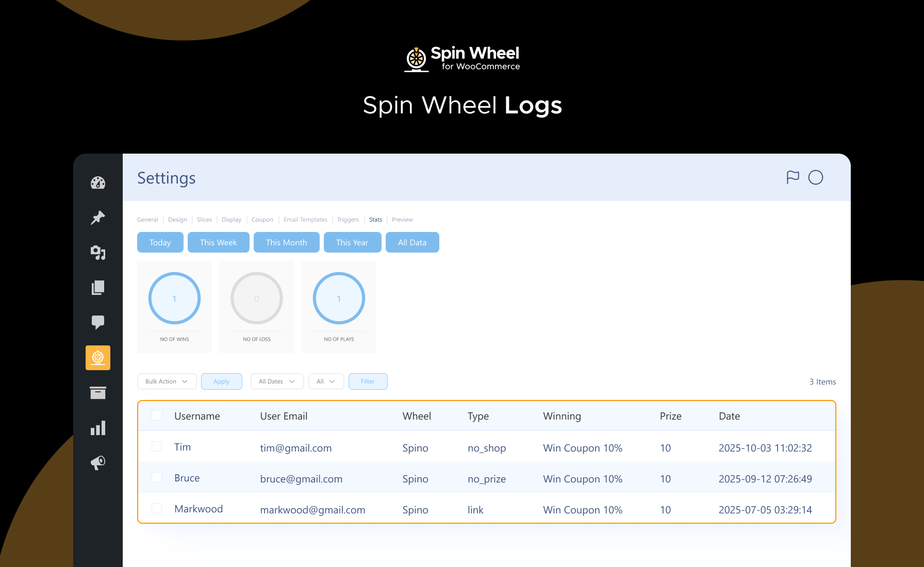Select the orange Spin Wheel sidebar icon
Viewport: 924px width, 567px height.
tap(98, 358)
